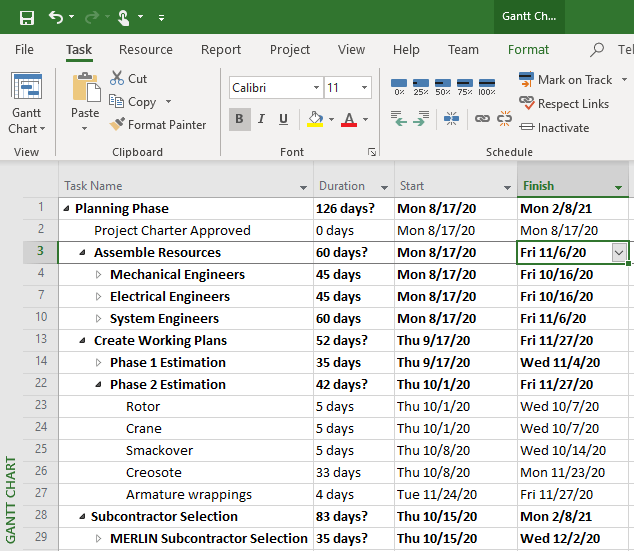
Task: Click the Paste dropdown arrow
Action: 85,129
